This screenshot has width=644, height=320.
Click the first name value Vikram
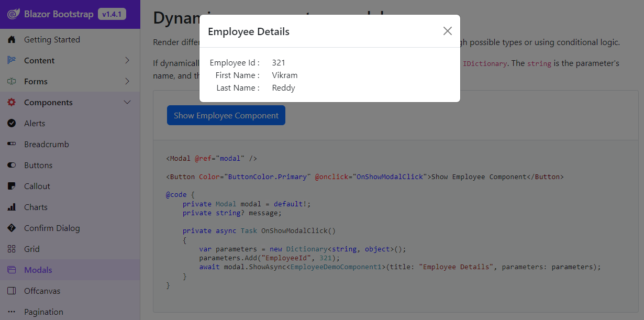coord(285,75)
